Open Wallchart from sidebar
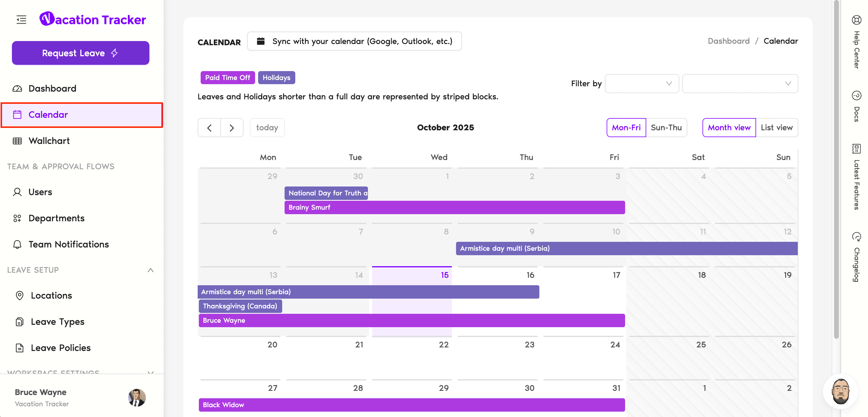Screen dimensions: 868x417 click(x=49, y=141)
